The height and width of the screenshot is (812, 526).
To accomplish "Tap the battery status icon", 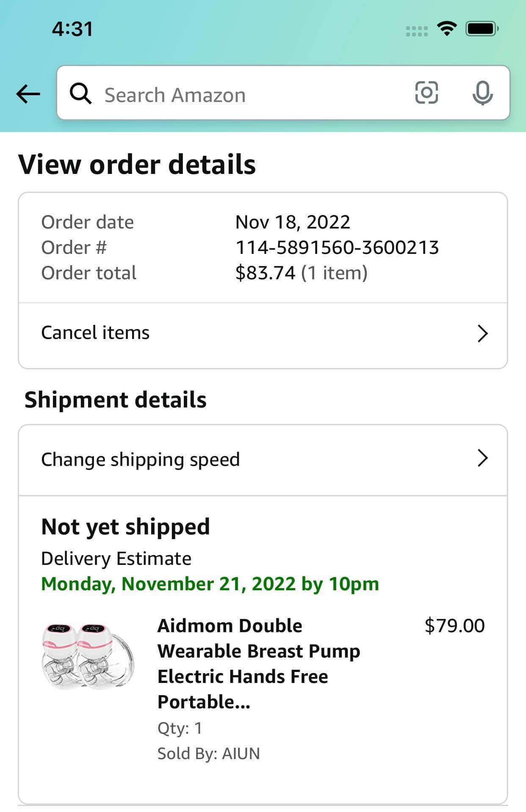I will click(482, 29).
